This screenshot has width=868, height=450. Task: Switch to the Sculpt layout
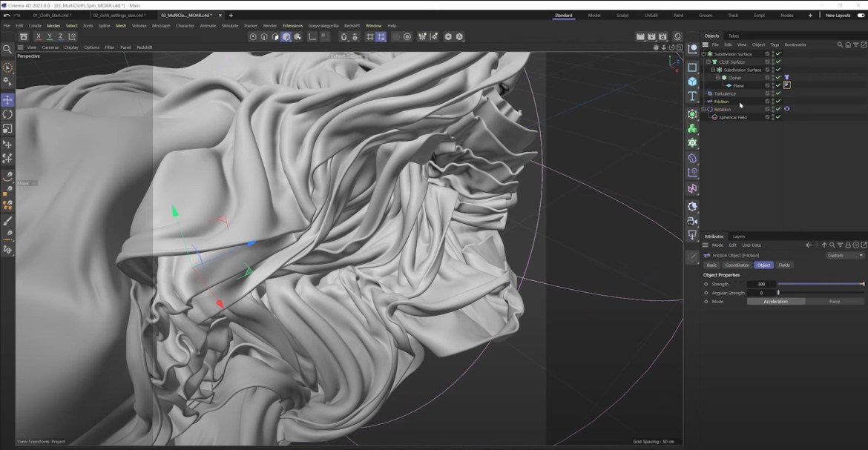click(622, 16)
